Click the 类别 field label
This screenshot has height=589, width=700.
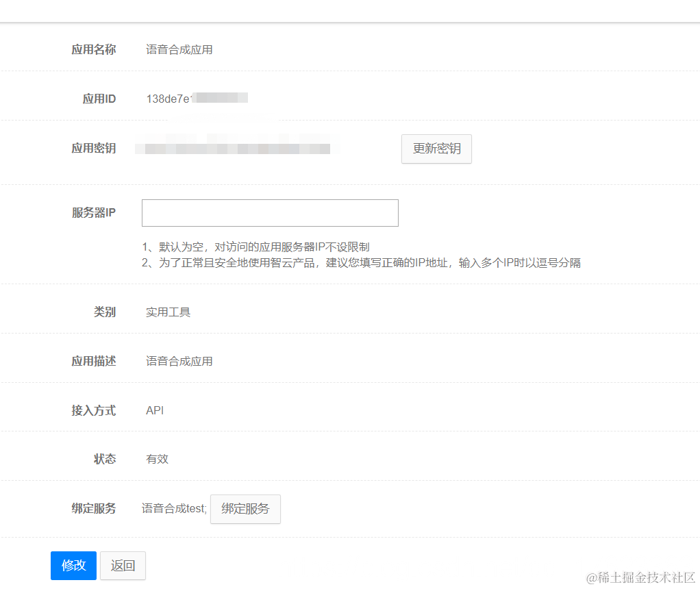click(105, 312)
